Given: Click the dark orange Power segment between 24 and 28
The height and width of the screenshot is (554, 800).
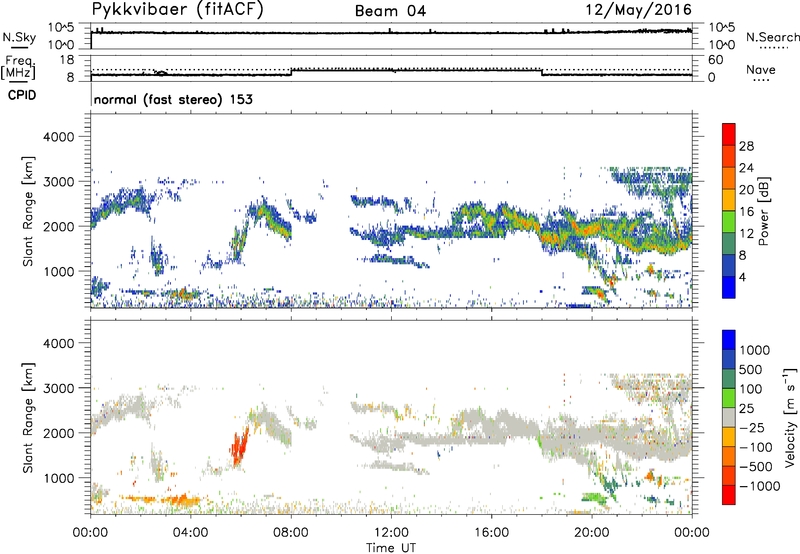Looking at the screenshot, I should [729, 156].
